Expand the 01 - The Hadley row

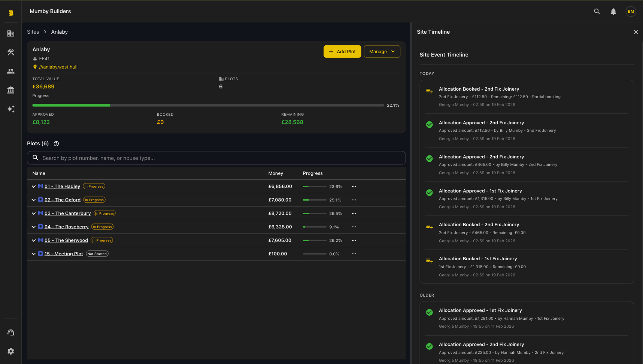(34, 186)
